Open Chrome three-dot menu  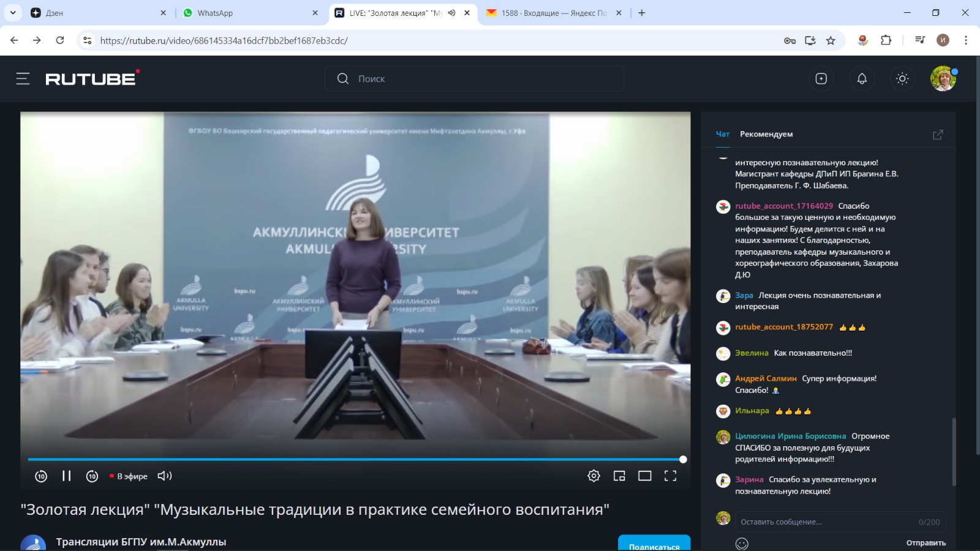click(x=966, y=40)
